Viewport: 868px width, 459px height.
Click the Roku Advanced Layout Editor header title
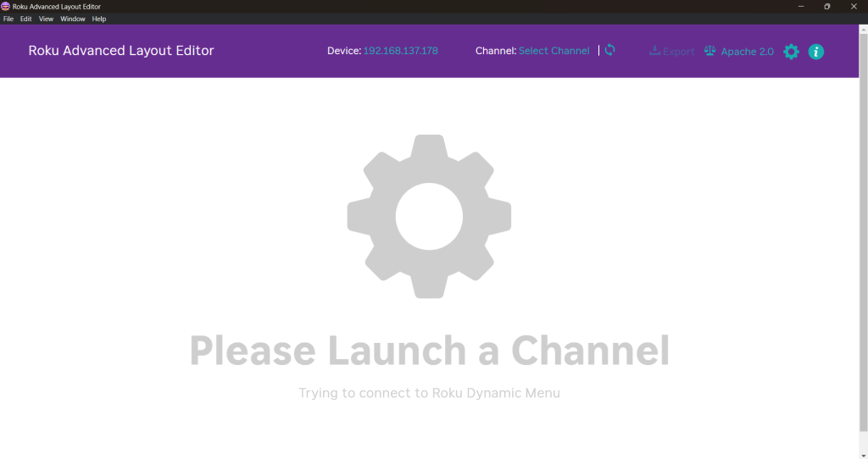121,50
